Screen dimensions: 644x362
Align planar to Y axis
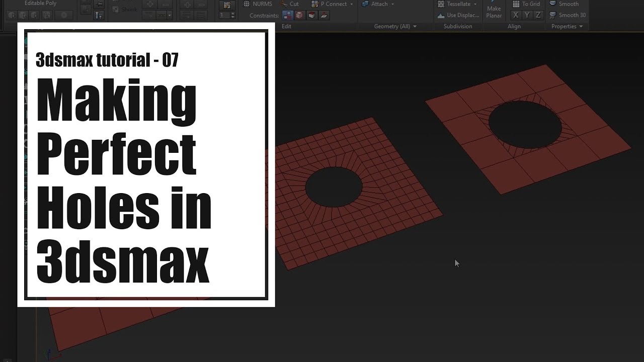(x=527, y=15)
